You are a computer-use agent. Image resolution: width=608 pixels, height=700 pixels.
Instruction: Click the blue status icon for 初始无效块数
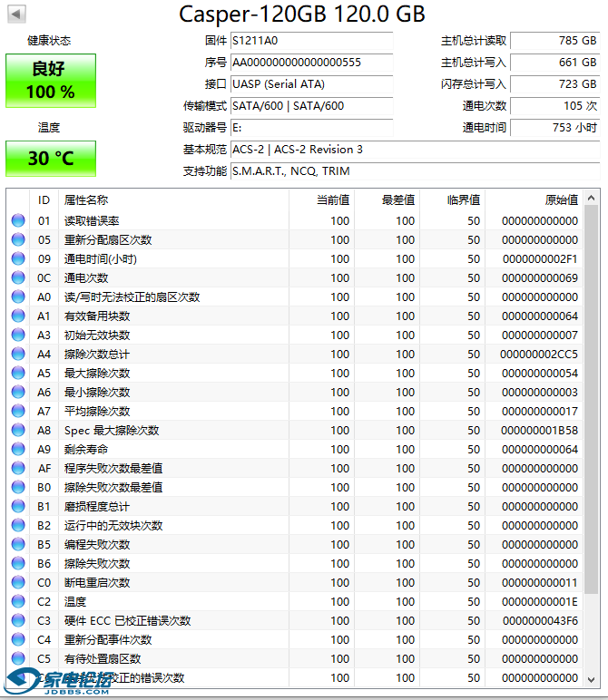pos(18,335)
